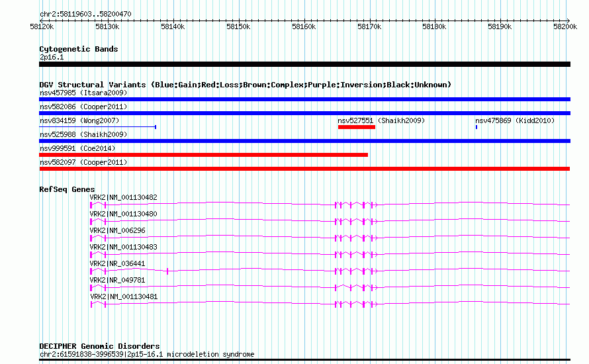Click the 2p16.1 black cytogenetic band

pyautogui.click(x=304, y=64)
